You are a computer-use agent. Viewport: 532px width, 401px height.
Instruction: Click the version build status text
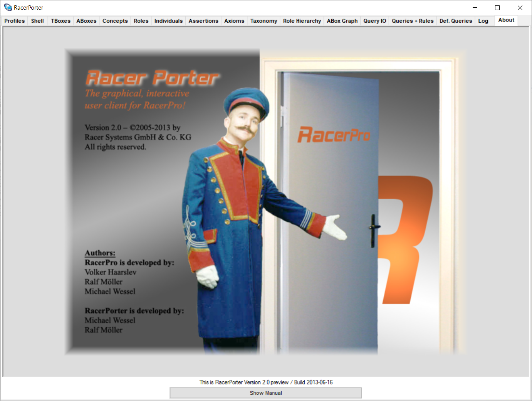tap(266, 382)
